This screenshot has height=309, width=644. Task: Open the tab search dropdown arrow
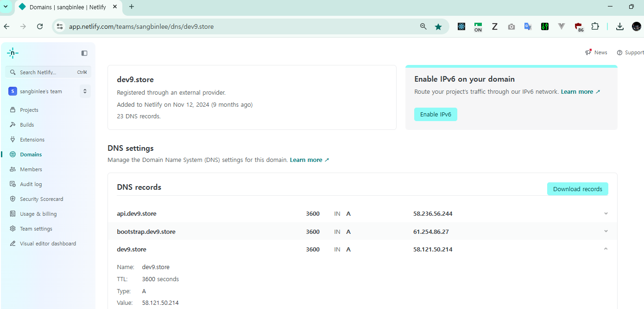click(6, 7)
